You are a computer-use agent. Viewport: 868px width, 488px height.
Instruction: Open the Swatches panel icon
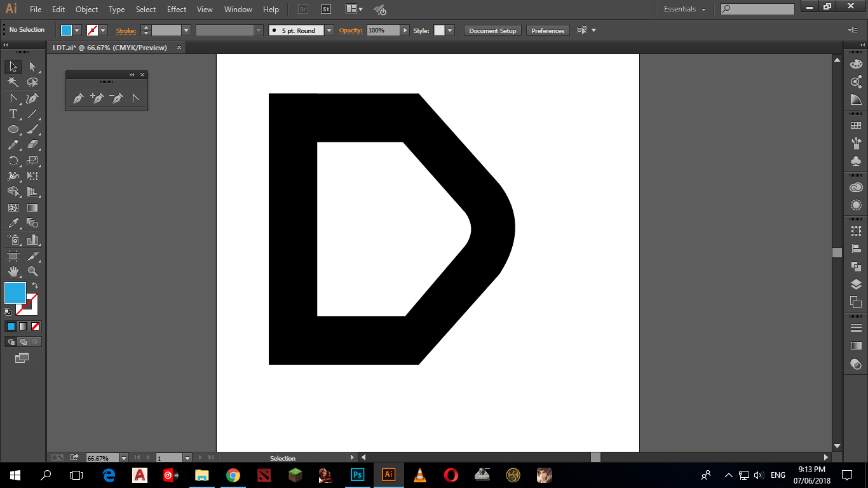pyautogui.click(x=856, y=126)
